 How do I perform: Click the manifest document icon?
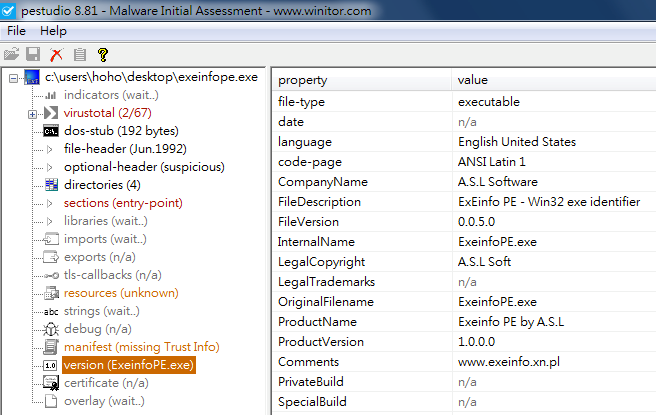pos(51,347)
